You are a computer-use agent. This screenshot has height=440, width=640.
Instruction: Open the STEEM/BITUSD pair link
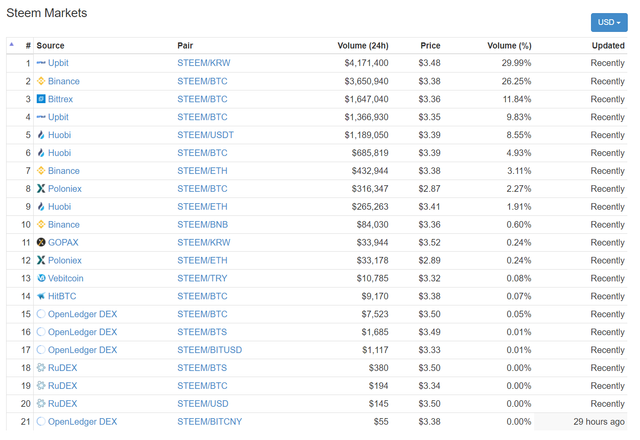[x=209, y=350]
